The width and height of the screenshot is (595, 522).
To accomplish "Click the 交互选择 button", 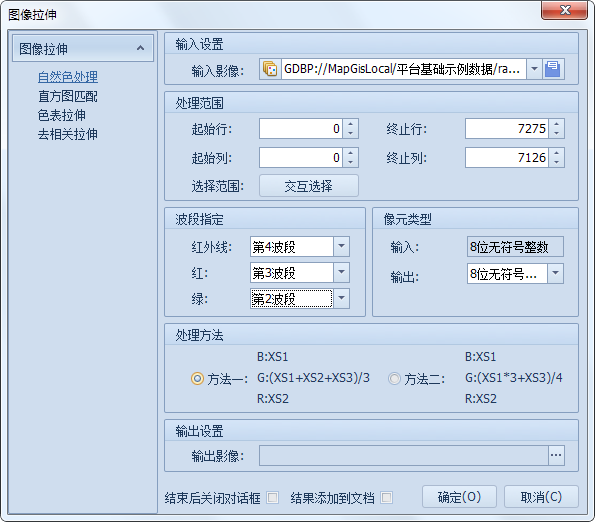I will (309, 186).
